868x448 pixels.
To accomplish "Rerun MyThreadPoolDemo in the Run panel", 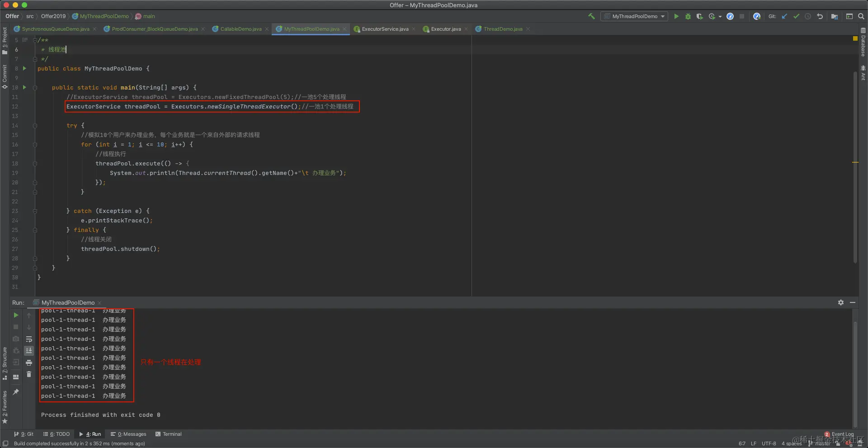I will (x=16, y=315).
